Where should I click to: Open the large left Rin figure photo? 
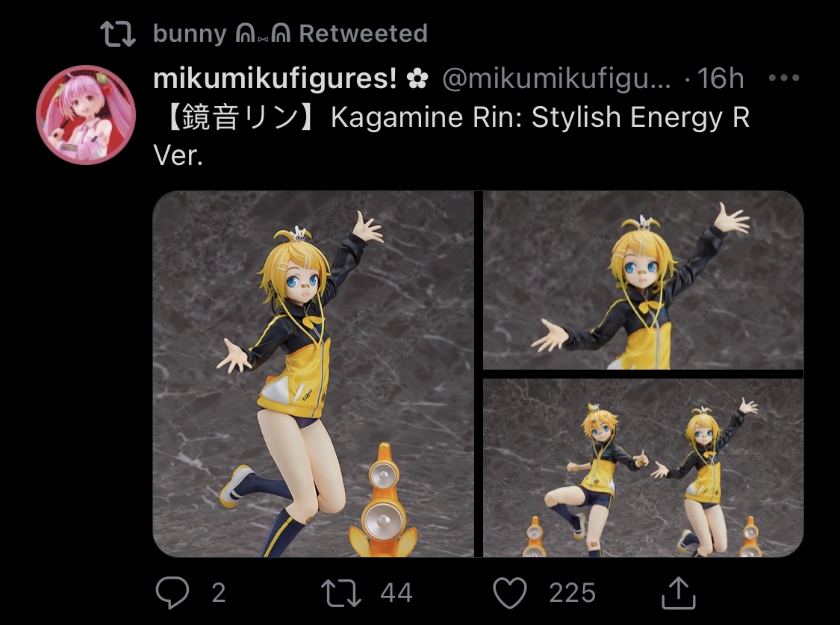coord(313,374)
